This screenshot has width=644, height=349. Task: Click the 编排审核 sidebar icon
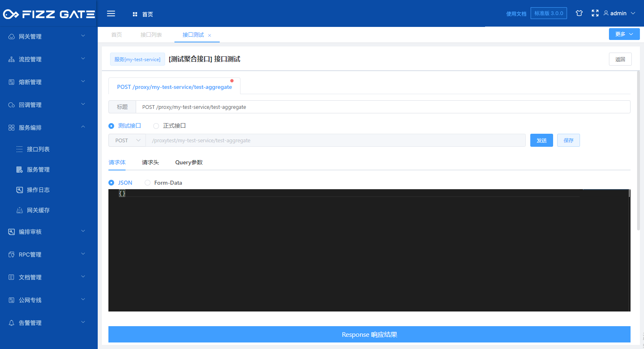pyautogui.click(x=11, y=232)
